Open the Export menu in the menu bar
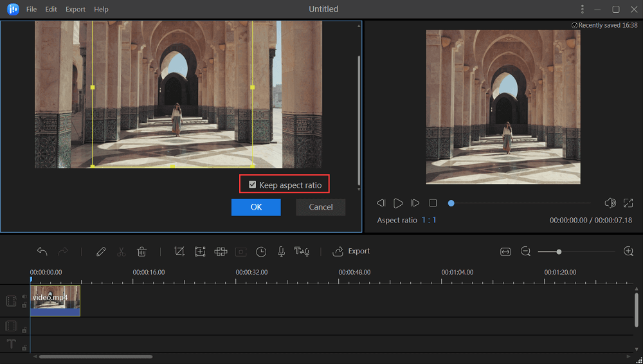643x364 pixels. pyautogui.click(x=75, y=10)
